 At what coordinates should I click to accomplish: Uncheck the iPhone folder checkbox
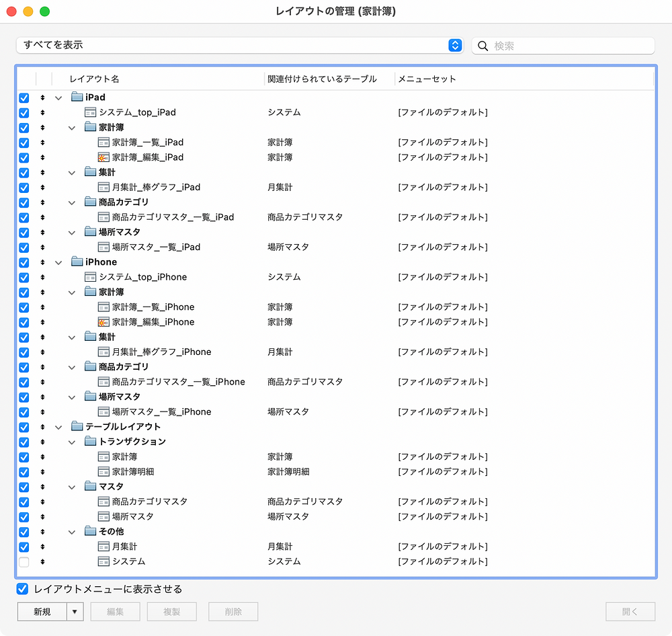[x=24, y=262]
